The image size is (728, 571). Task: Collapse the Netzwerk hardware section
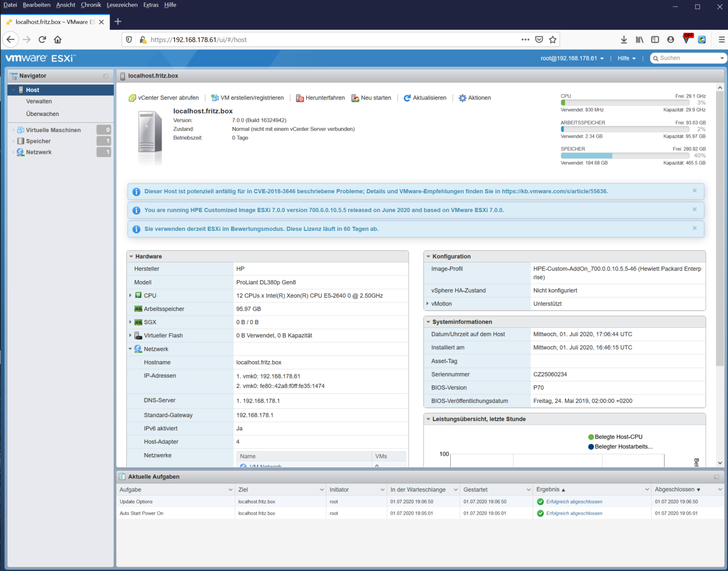(x=130, y=349)
